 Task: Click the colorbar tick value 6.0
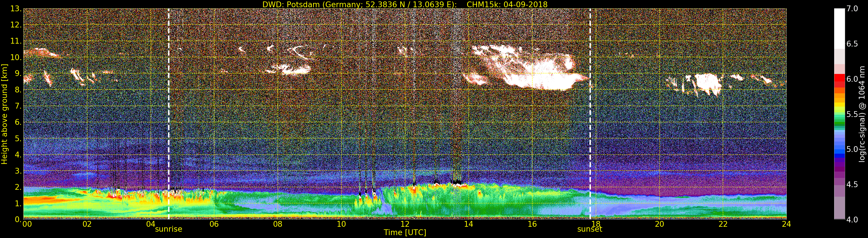click(852, 79)
